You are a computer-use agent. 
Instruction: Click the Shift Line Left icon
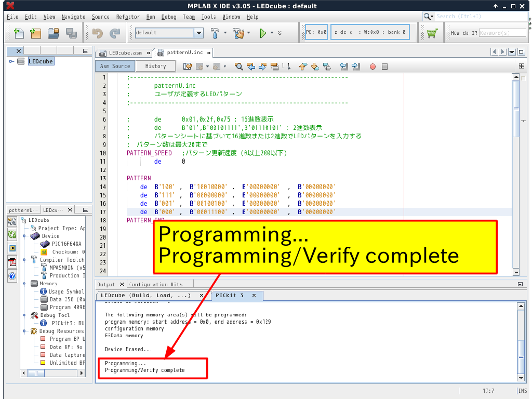click(x=344, y=66)
